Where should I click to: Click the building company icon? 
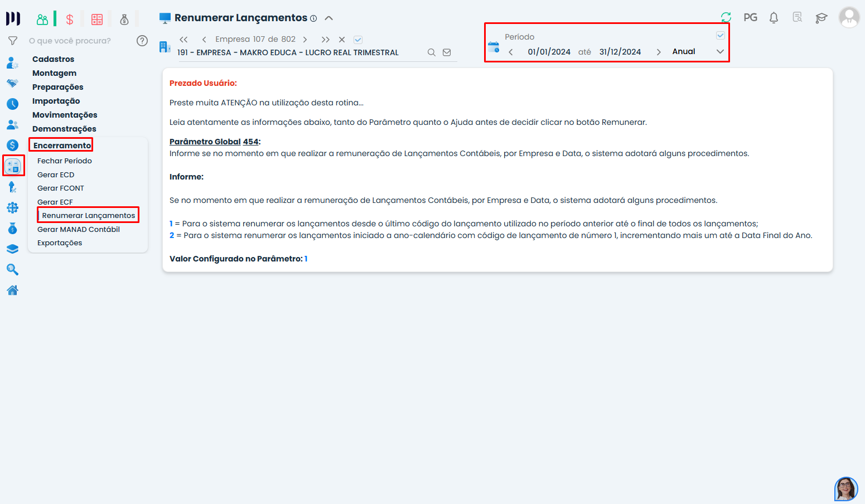coord(165,46)
